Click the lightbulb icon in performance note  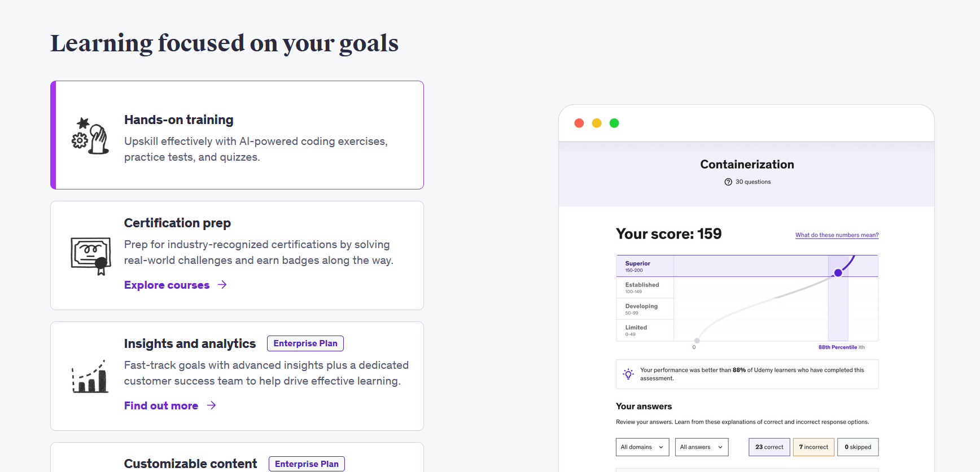pos(628,374)
